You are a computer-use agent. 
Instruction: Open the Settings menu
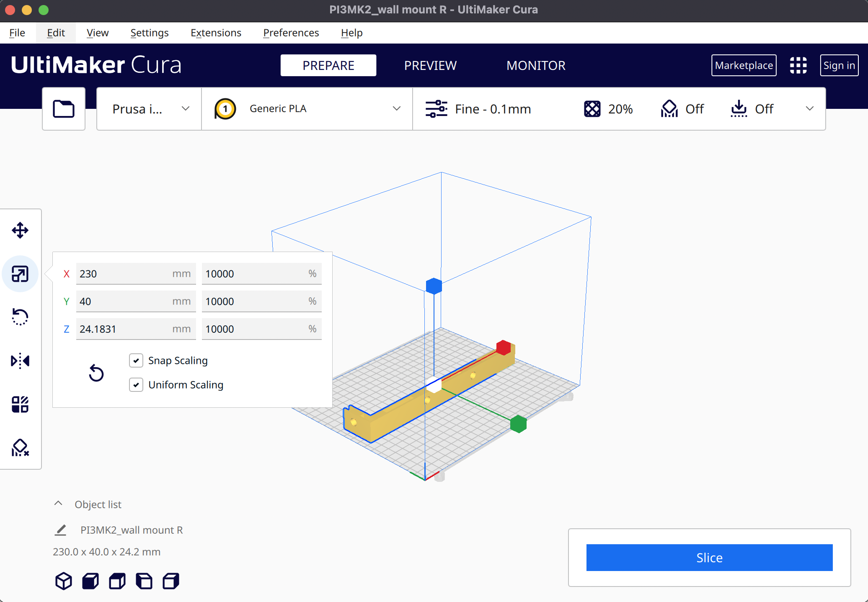(150, 33)
